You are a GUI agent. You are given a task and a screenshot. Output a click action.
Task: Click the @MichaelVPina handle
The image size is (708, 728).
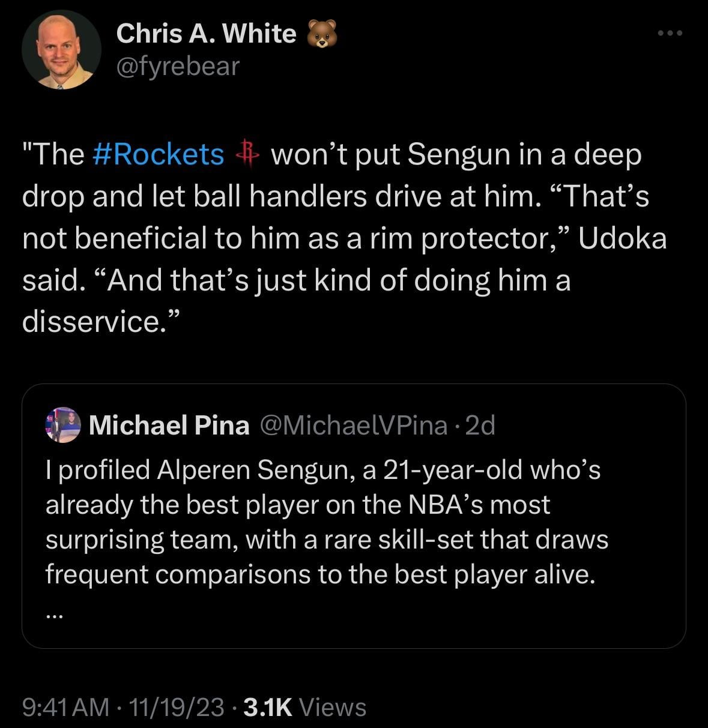(353, 426)
